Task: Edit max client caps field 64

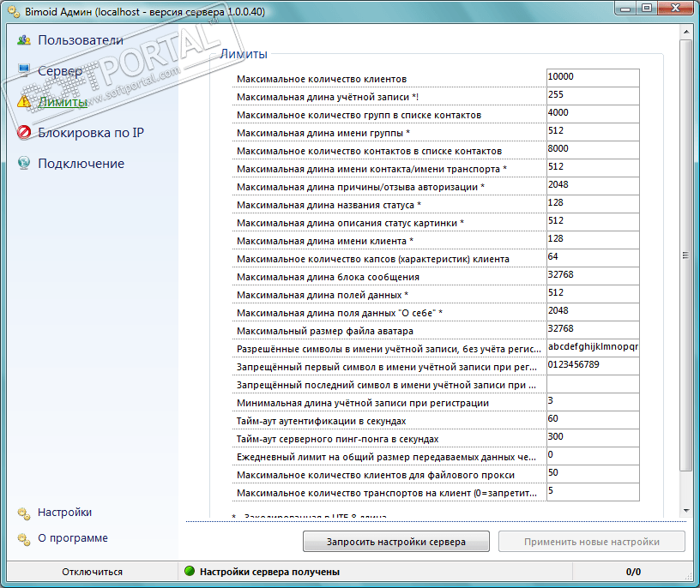Action: 593,258
